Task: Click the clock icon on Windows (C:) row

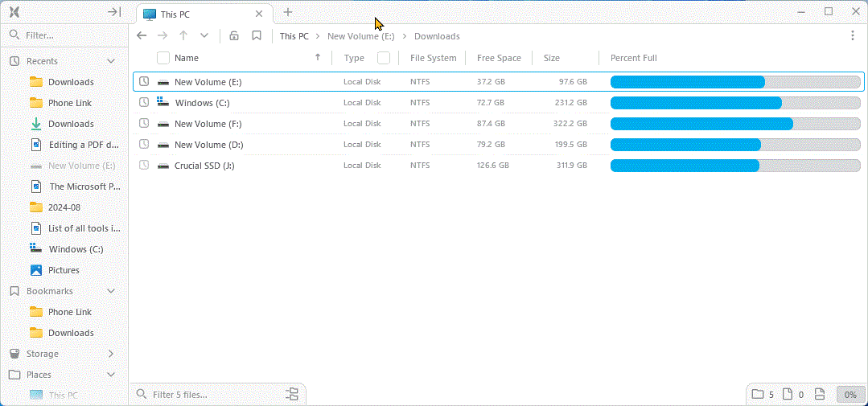Action: 144,102
